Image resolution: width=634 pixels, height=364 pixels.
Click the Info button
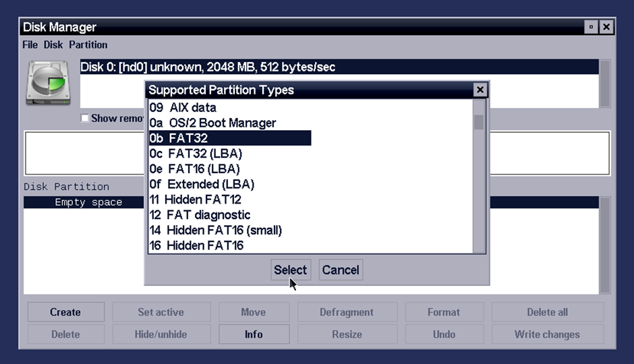(x=254, y=334)
